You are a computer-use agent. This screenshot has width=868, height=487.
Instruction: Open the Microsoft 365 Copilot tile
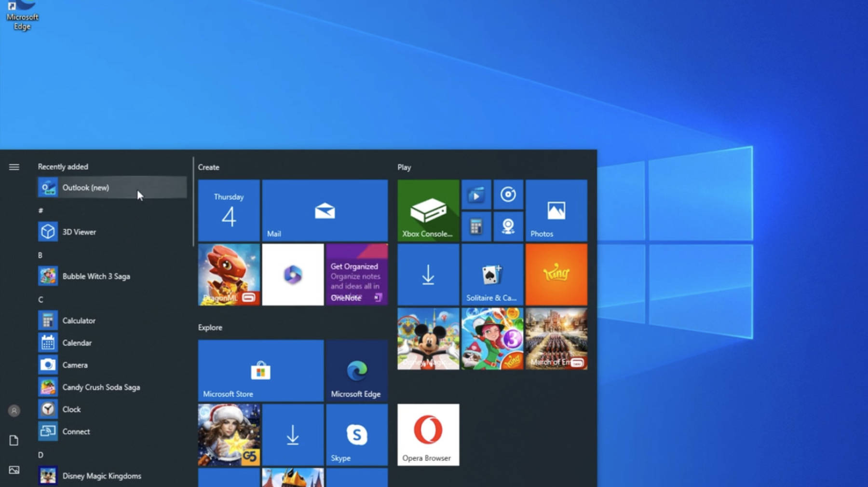pyautogui.click(x=293, y=275)
